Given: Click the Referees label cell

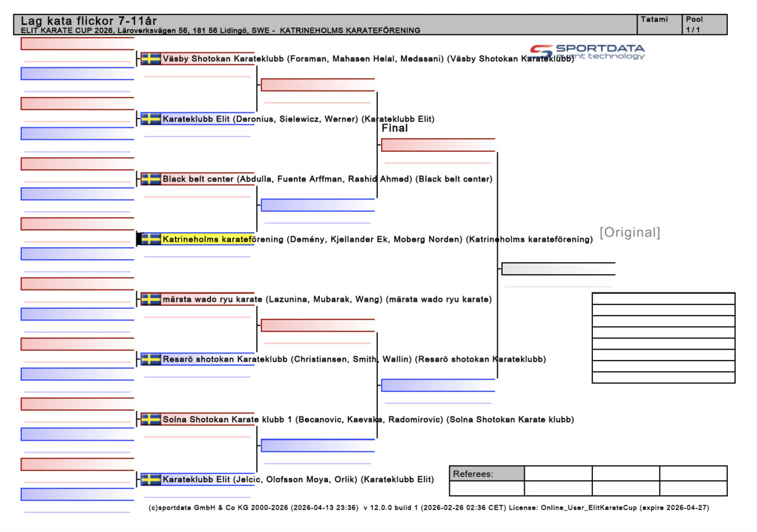Looking at the screenshot, I should [486, 474].
